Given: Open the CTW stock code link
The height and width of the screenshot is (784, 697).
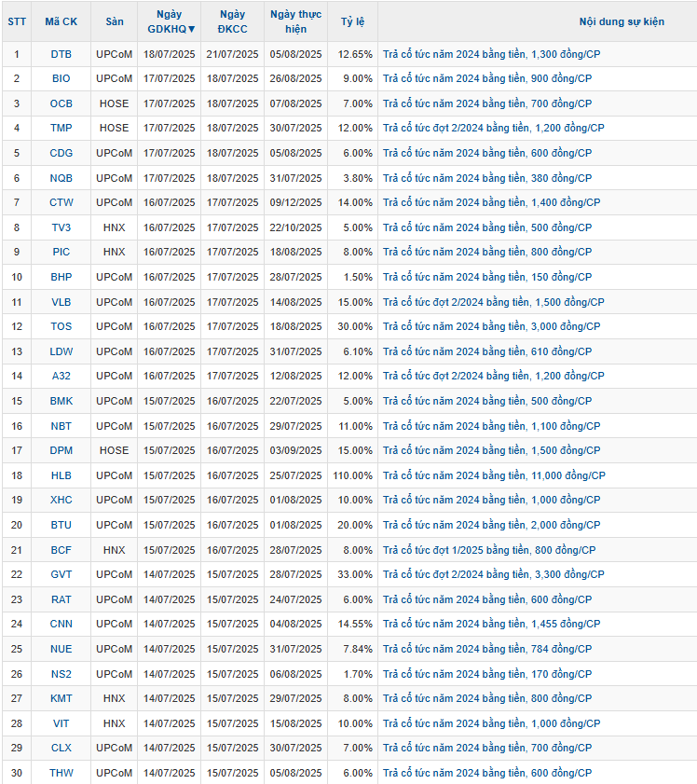Looking at the screenshot, I should 61,202.
